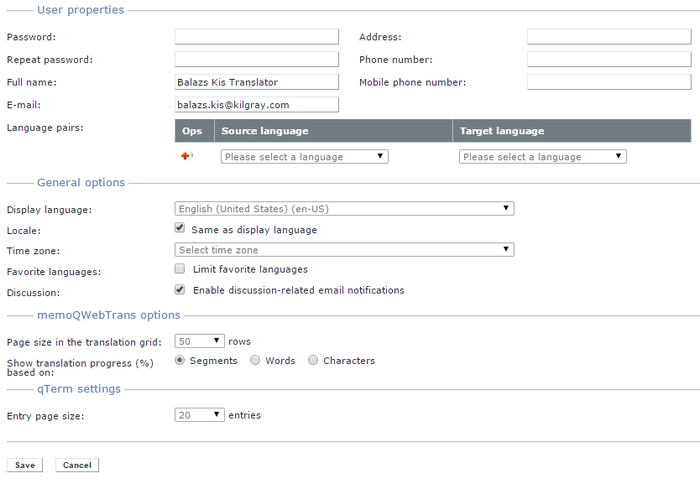Toggle discussion-related email notifications checkbox
Screen dimensions: 700x479
click(x=180, y=290)
